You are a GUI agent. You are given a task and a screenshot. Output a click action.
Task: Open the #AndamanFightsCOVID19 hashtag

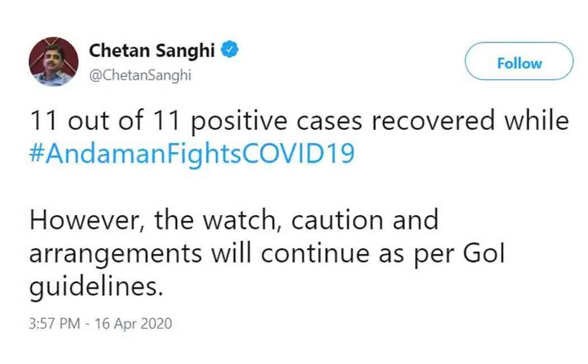[x=192, y=153]
